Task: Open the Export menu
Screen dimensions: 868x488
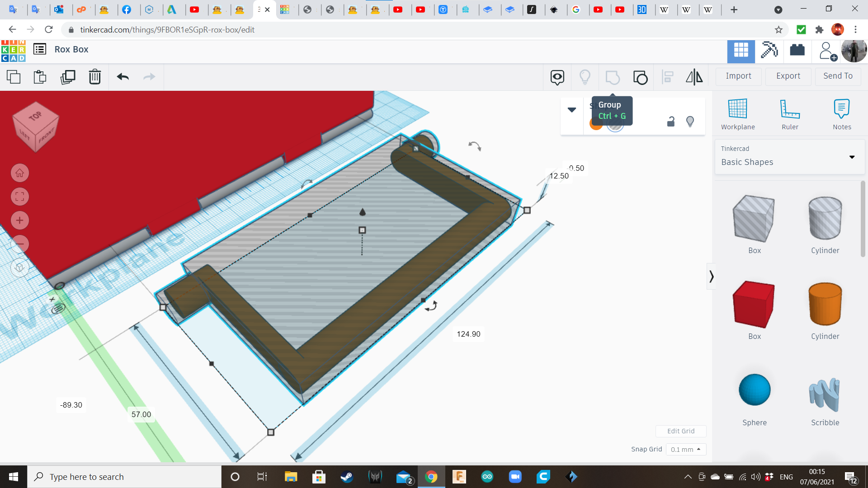Action: pos(788,76)
